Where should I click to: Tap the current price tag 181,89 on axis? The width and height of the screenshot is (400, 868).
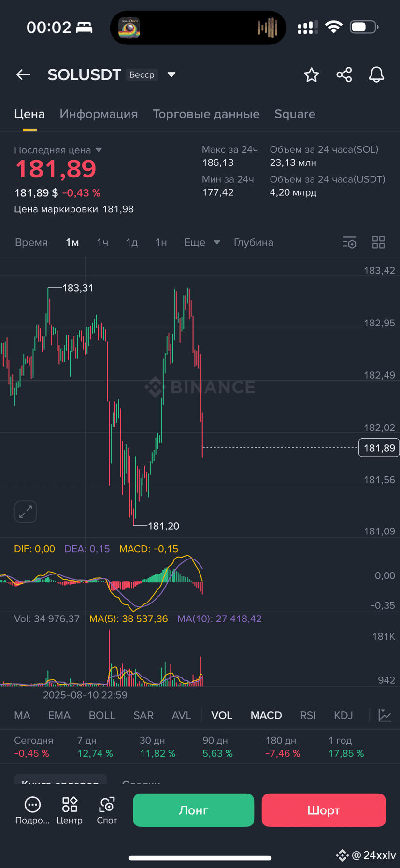(x=379, y=448)
